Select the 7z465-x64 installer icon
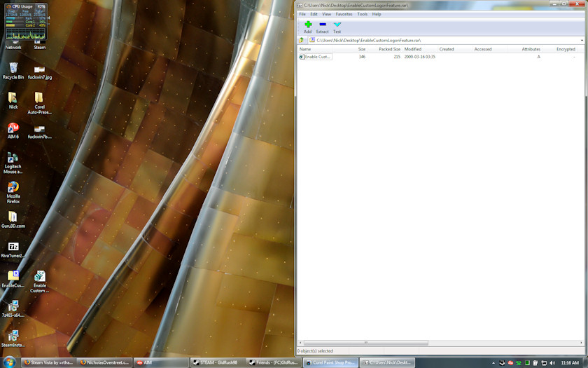The height and width of the screenshot is (368, 588). pos(13,308)
